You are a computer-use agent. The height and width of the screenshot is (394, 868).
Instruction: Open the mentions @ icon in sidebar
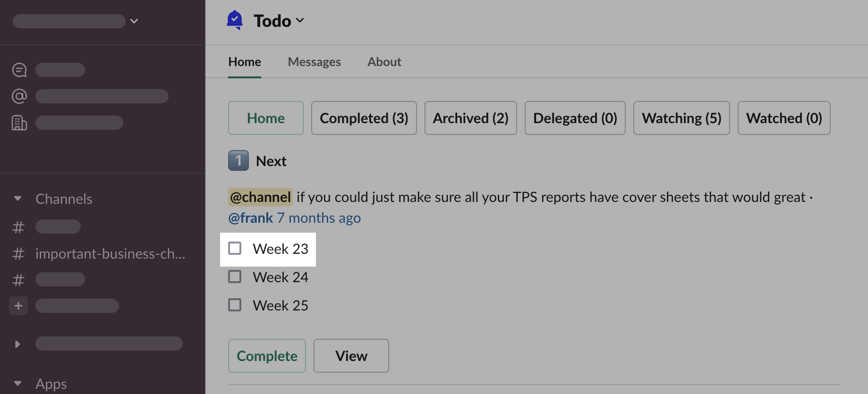[19, 96]
